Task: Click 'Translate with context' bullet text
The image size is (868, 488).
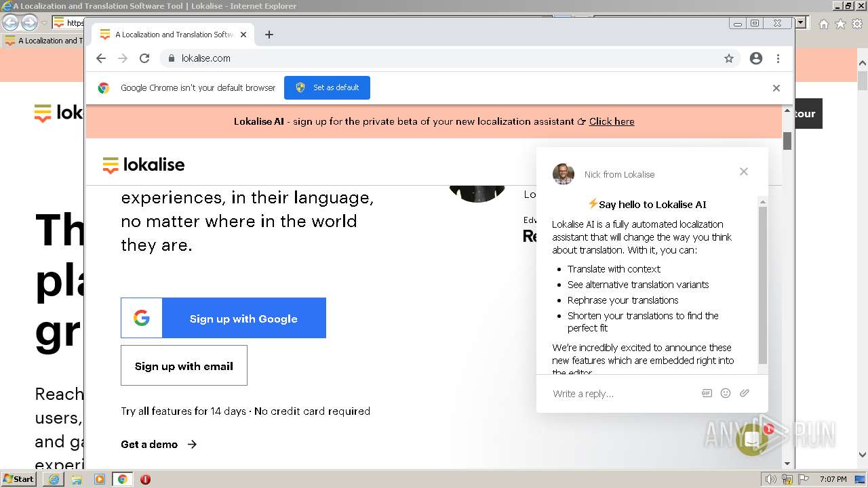Action: tap(614, 269)
